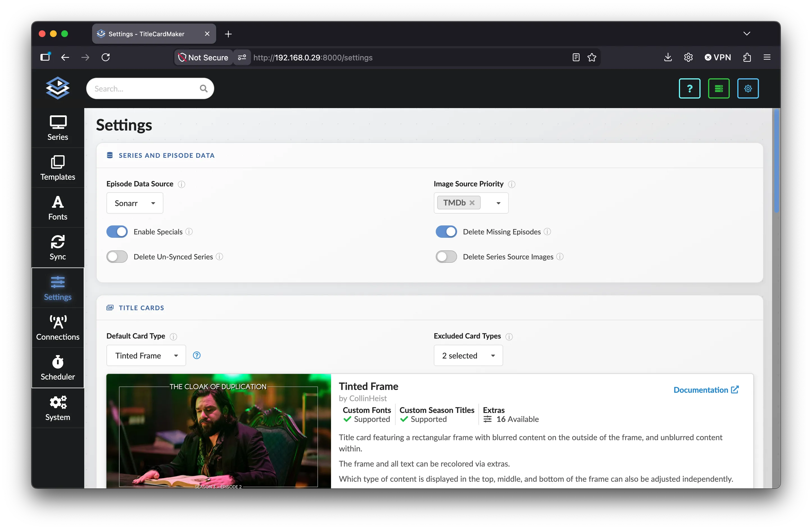Click the TitleCardMaker logo icon
This screenshot has width=812, height=530.
[x=58, y=88]
